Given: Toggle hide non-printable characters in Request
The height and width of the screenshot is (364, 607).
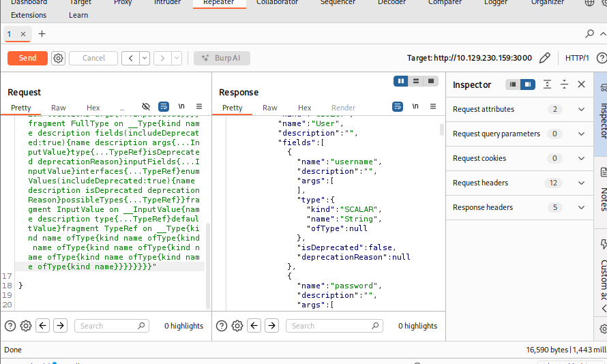Looking at the screenshot, I should [x=145, y=107].
